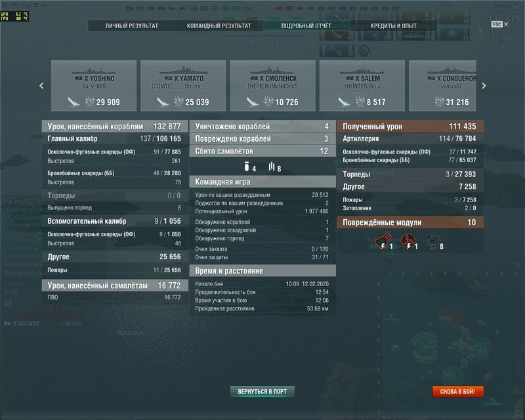
Task: Click the Полученный урон header
Action: (x=410, y=126)
